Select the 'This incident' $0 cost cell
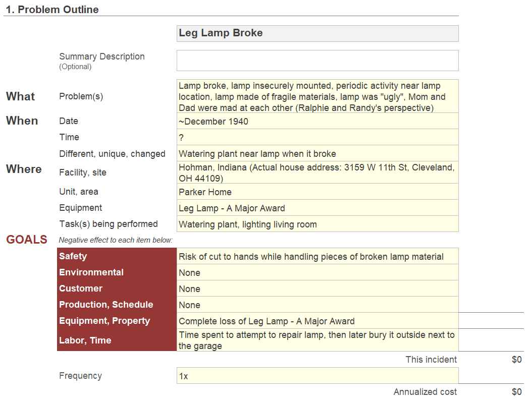 pos(516,360)
